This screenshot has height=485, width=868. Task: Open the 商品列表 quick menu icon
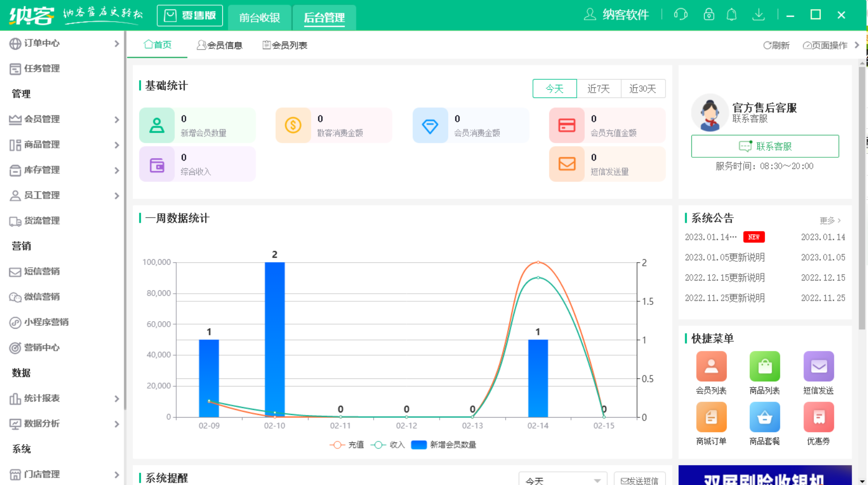pyautogui.click(x=765, y=366)
